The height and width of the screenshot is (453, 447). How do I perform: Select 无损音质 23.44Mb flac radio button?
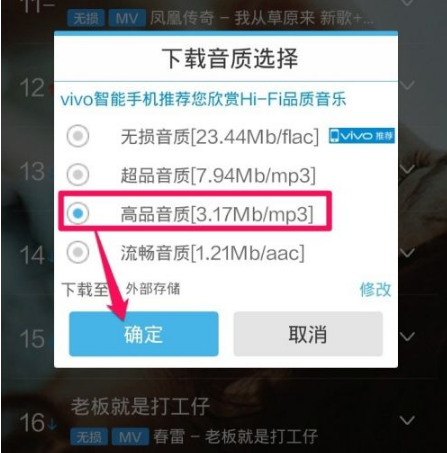click(78, 136)
